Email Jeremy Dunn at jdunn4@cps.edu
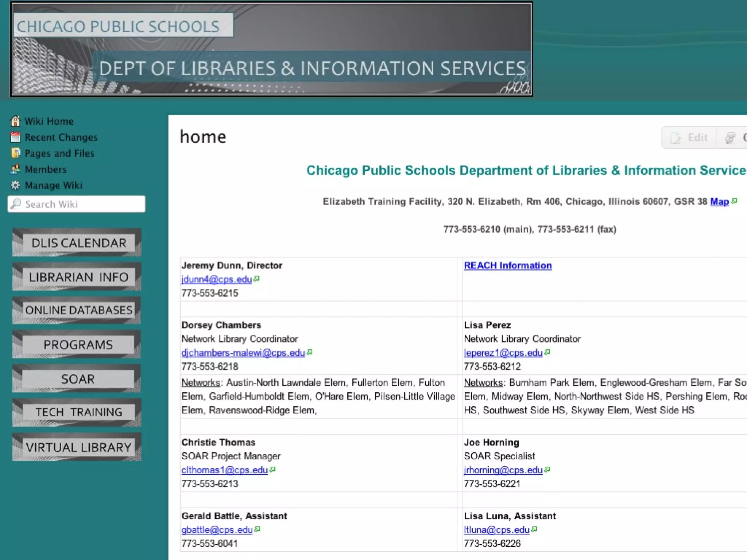The image size is (747, 560). [x=217, y=279]
